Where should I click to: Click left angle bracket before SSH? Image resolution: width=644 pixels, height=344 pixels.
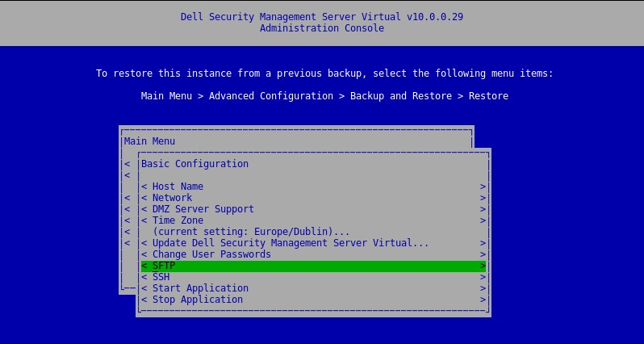click(144, 277)
